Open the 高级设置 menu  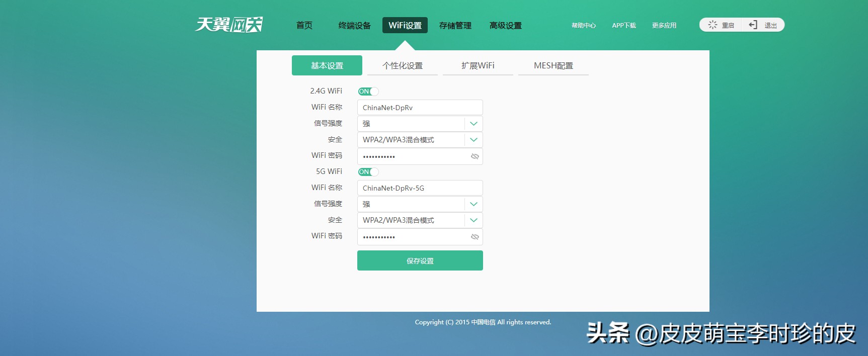point(506,26)
